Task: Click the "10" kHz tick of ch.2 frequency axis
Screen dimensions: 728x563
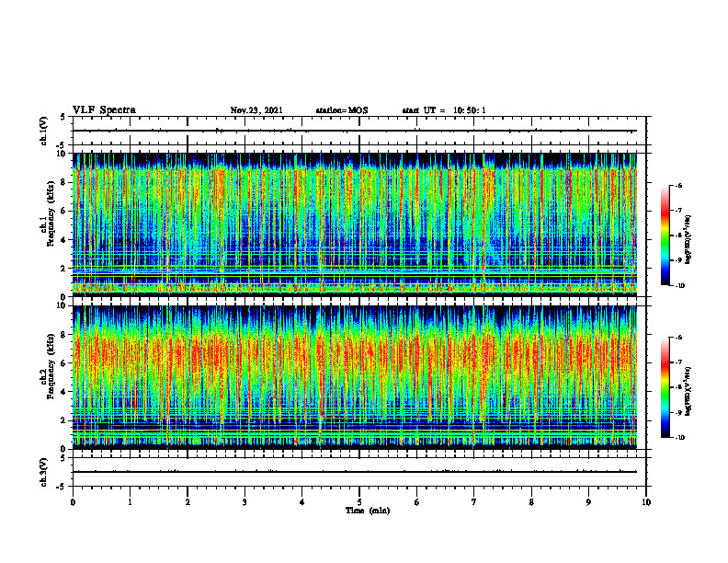Action: tap(63, 305)
